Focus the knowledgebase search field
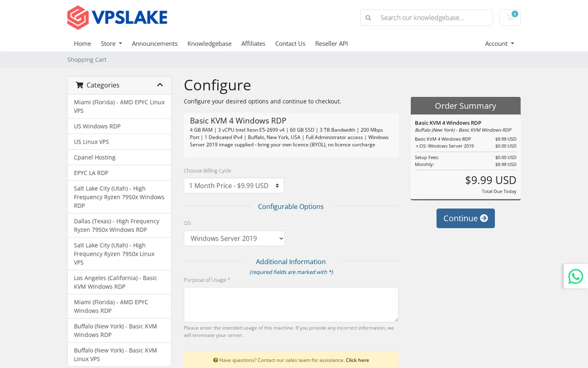This screenshot has width=588, height=368. [433, 18]
